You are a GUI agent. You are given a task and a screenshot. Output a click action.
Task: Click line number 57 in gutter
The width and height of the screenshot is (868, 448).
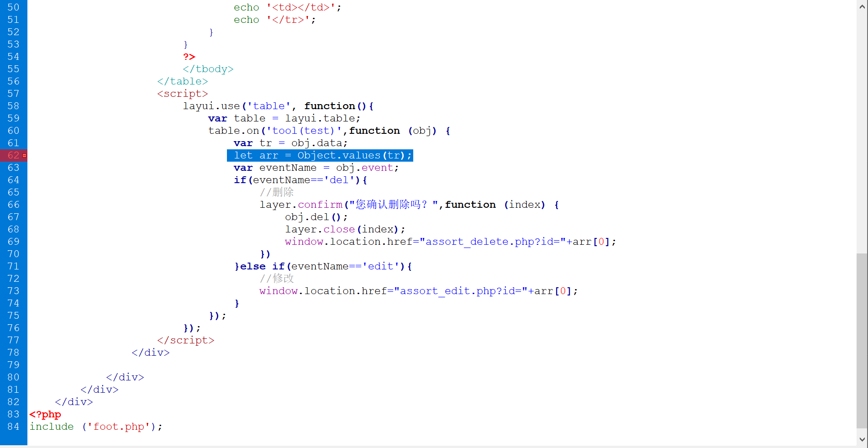tap(13, 94)
